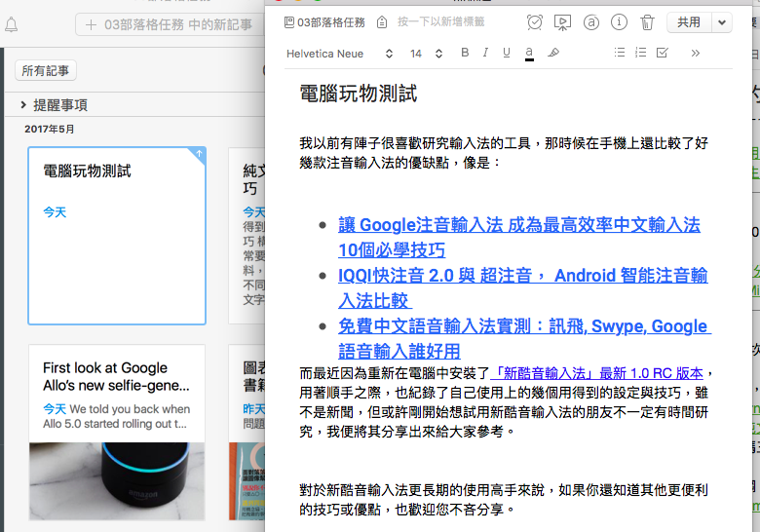
Task: Toggle underline formatting
Action: pyautogui.click(x=507, y=53)
